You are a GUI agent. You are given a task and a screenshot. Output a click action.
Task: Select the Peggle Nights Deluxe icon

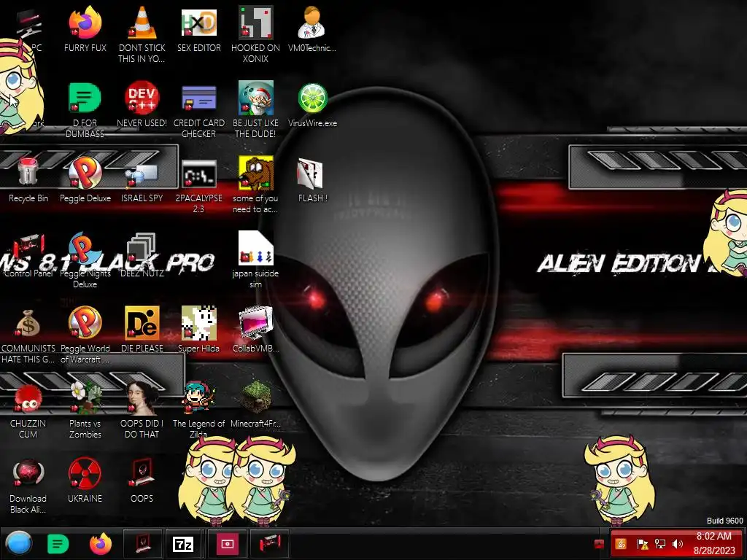[x=85, y=249]
